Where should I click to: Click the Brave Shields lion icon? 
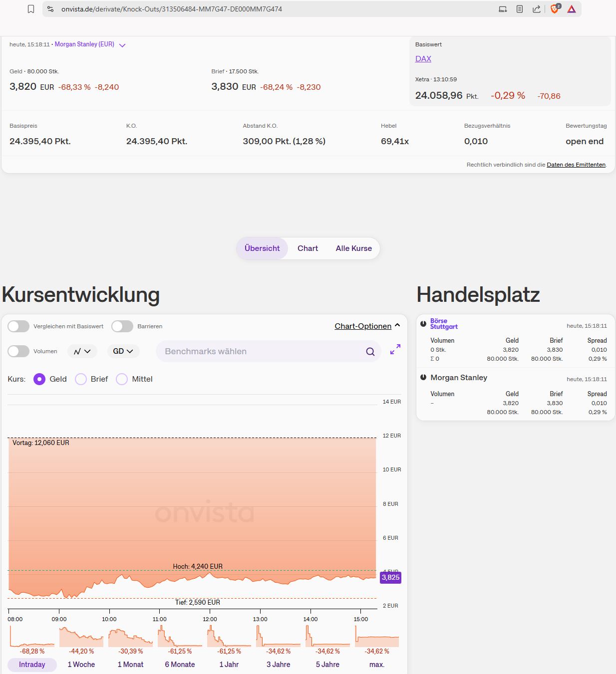(x=555, y=9)
